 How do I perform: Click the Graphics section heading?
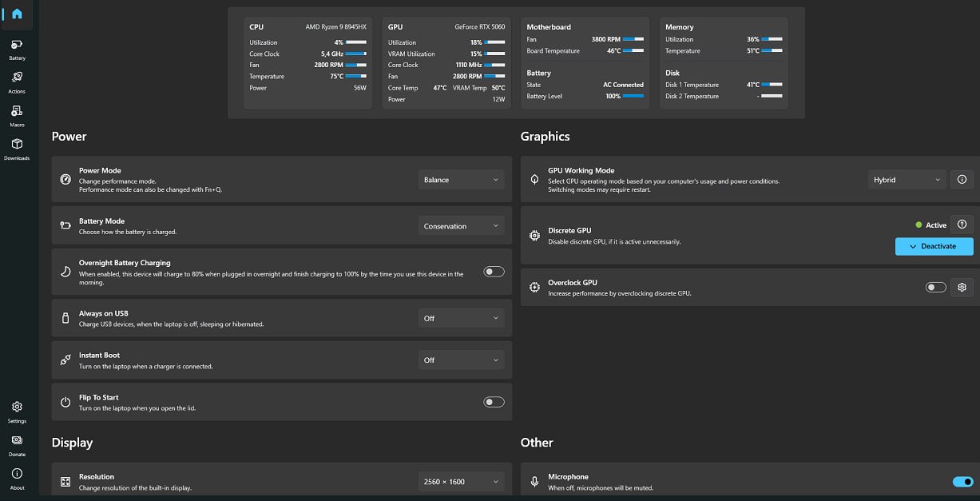pyautogui.click(x=546, y=137)
